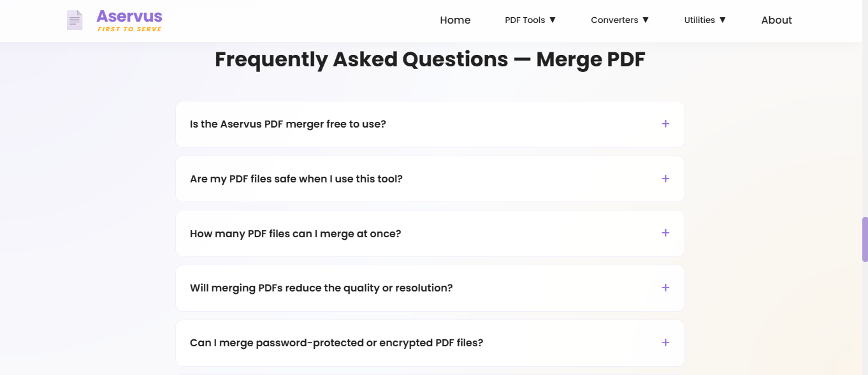The image size is (868, 375).
Task: Expand "How many PDF files can I merge"
Action: (x=295, y=233)
